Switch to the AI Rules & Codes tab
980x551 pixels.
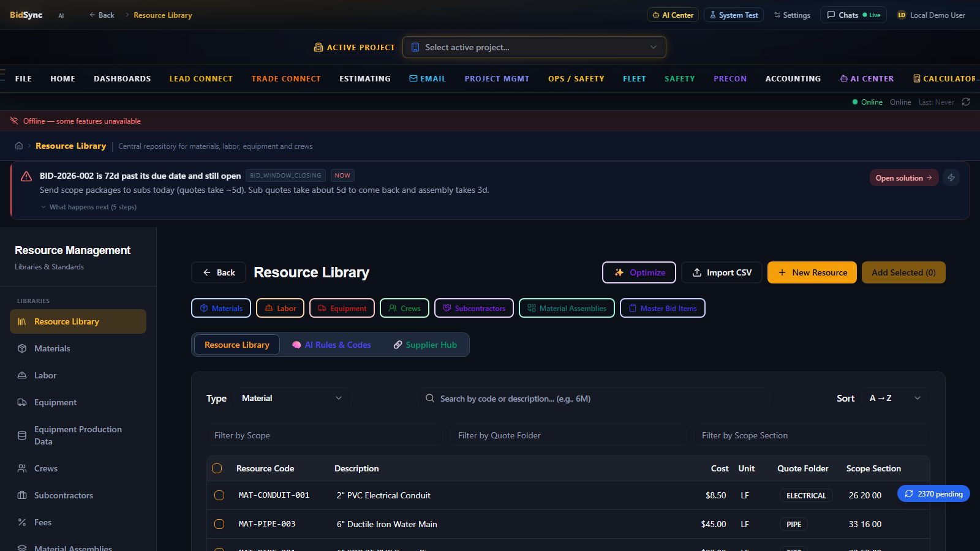coord(331,345)
